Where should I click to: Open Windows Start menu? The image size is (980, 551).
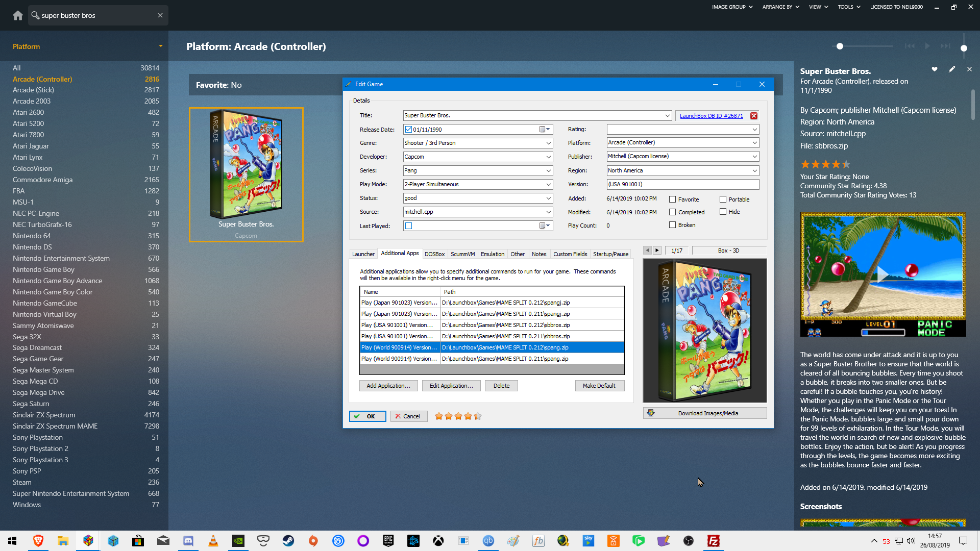(12, 541)
